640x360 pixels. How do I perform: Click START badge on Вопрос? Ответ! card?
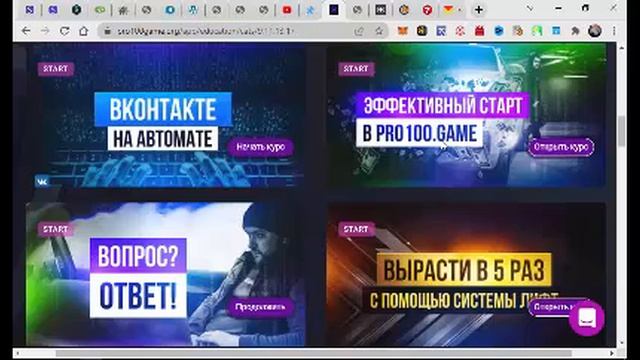point(56,229)
